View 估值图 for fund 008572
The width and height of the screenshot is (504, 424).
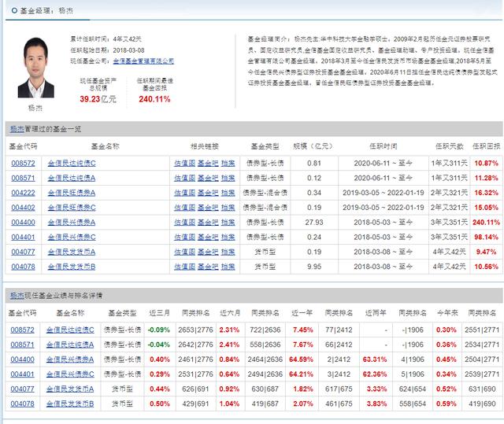click(185, 164)
